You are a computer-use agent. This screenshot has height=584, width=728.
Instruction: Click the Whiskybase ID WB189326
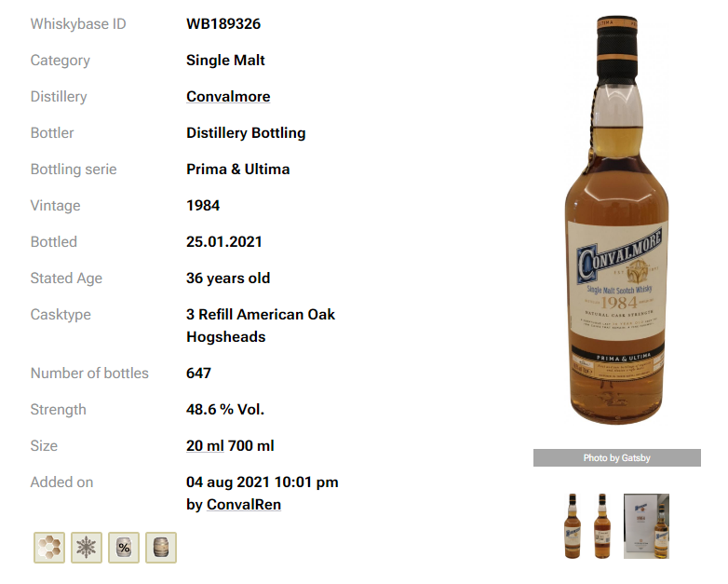(x=223, y=24)
